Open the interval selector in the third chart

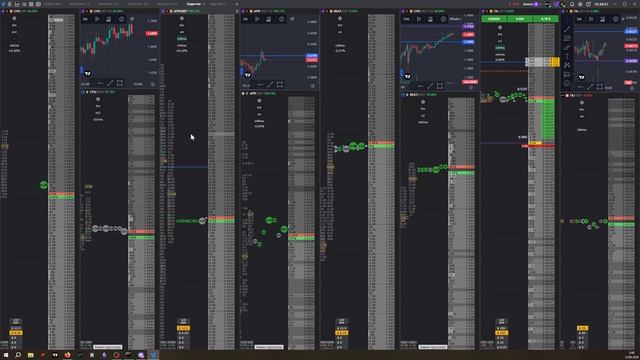[407, 19]
